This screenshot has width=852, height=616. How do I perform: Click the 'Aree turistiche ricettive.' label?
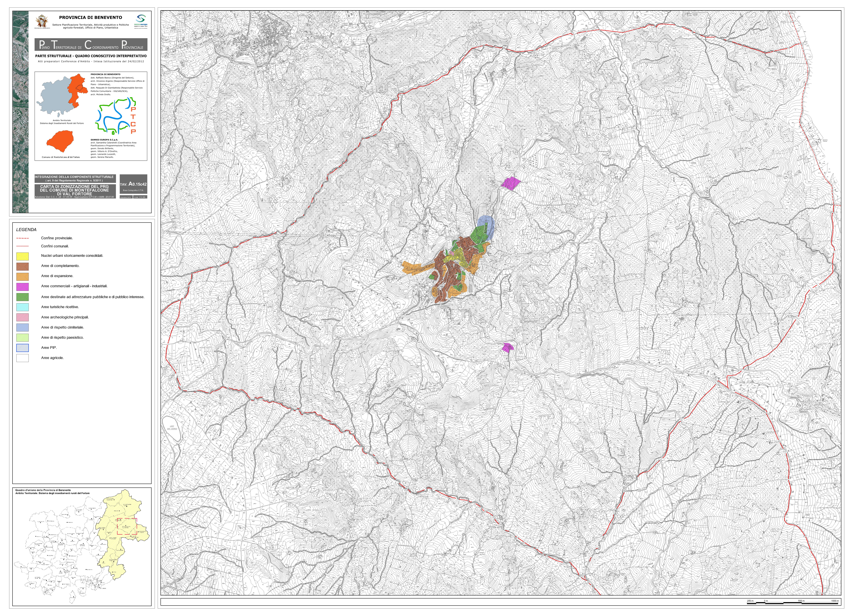point(60,307)
